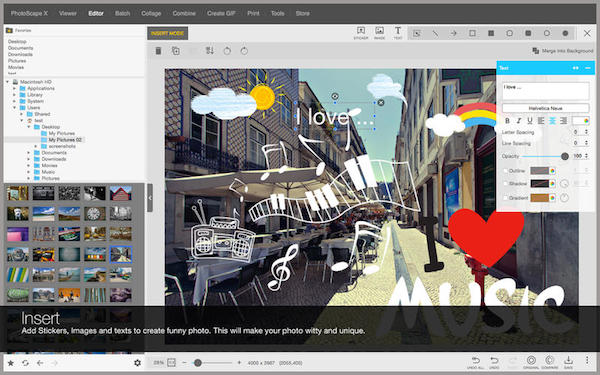Duplicate the selected object
Screen dimensions: 600x375
[x=176, y=51]
